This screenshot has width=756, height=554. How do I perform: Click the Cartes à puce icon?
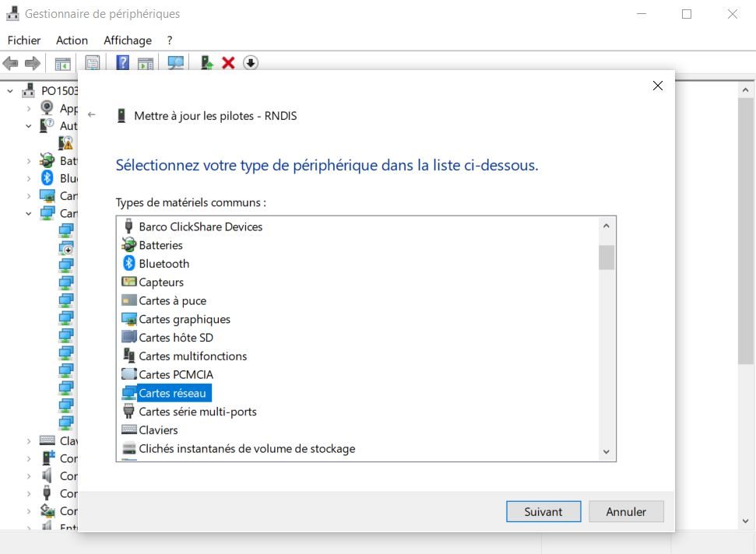[x=128, y=300]
